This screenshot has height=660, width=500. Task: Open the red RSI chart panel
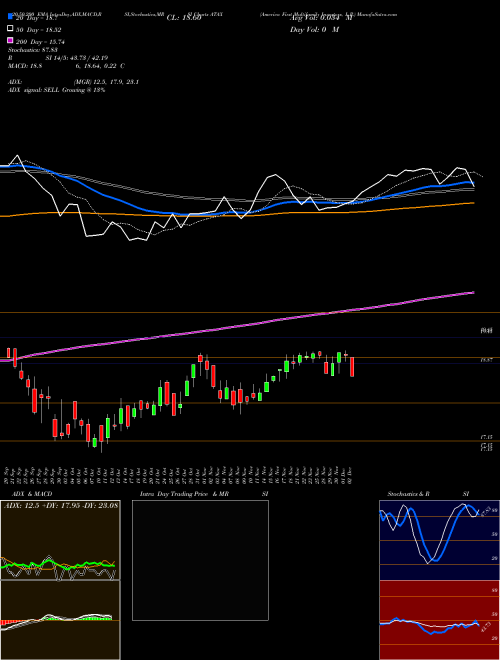tap(439, 620)
